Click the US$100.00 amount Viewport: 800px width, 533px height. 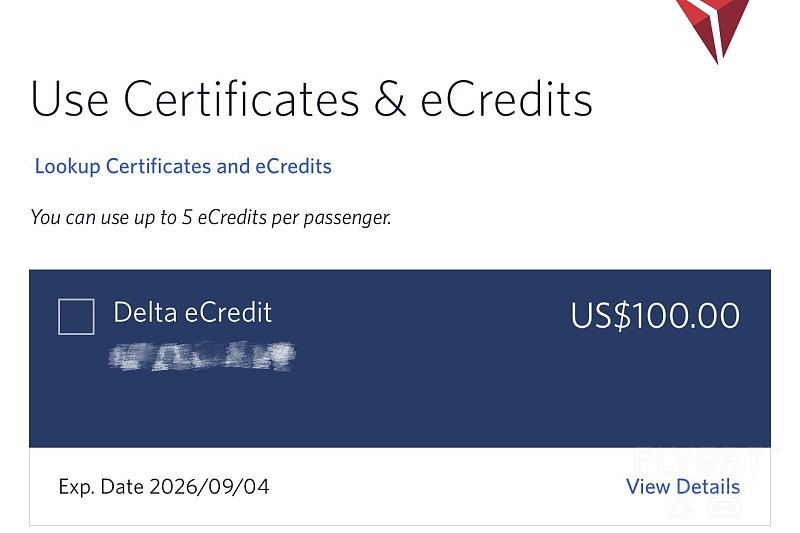pos(655,316)
